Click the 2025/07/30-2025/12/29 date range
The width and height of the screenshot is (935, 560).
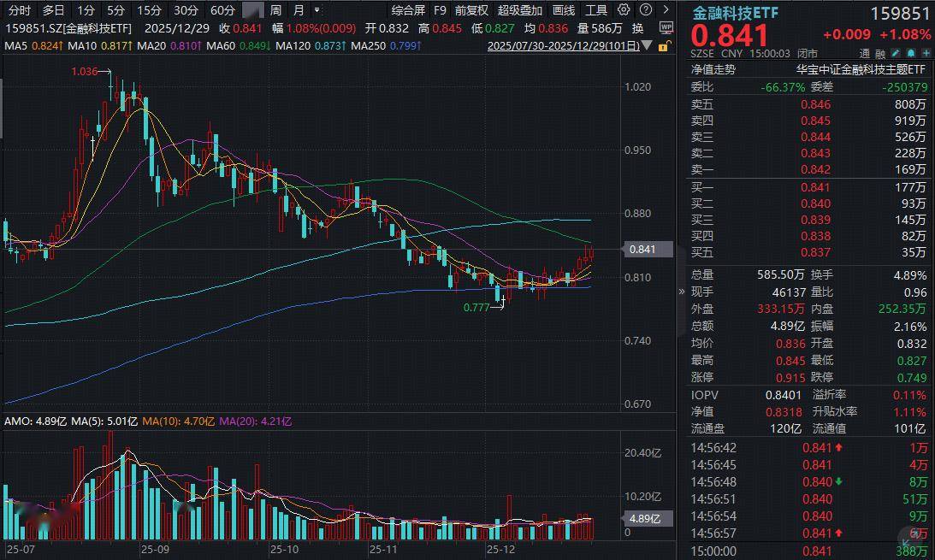563,45
